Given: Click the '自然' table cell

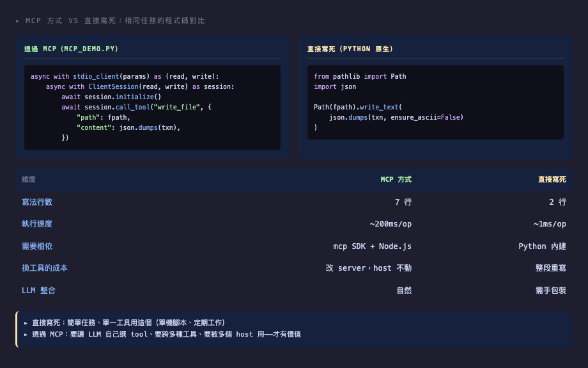Looking at the screenshot, I should 404,291.
